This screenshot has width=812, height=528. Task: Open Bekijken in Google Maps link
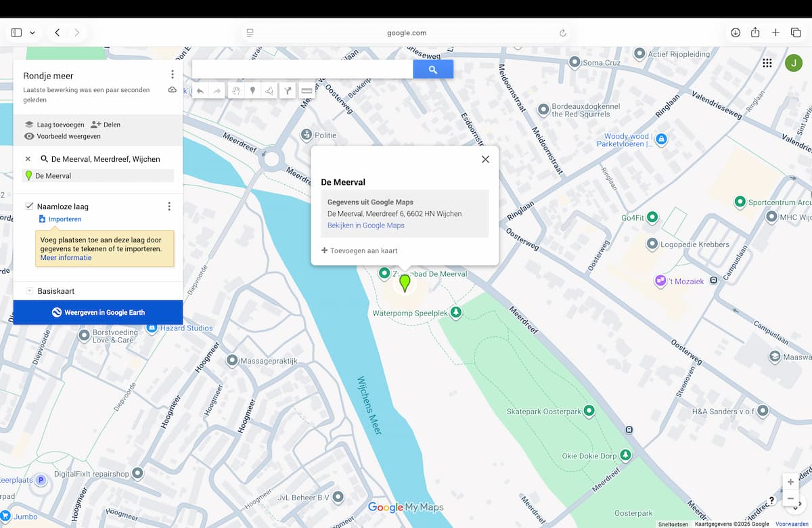(366, 225)
